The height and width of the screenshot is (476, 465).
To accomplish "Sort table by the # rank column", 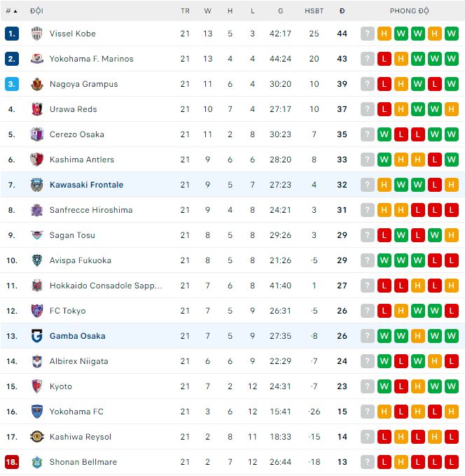I will [11, 11].
